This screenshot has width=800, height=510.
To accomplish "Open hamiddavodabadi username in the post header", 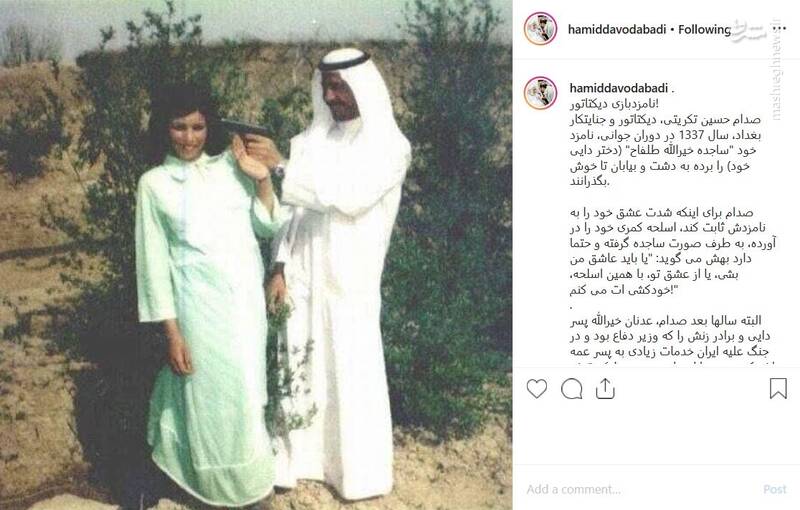I will click(x=617, y=30).
